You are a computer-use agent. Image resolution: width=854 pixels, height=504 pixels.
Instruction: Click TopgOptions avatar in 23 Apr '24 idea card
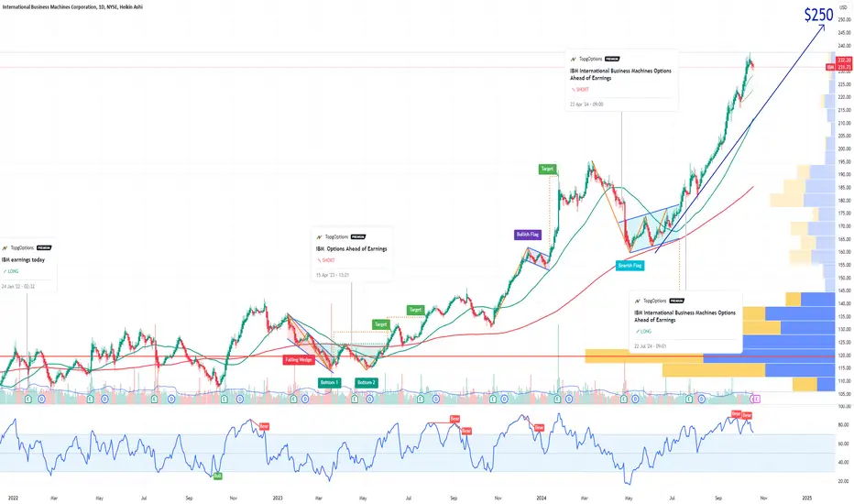[x=573, y=59]
